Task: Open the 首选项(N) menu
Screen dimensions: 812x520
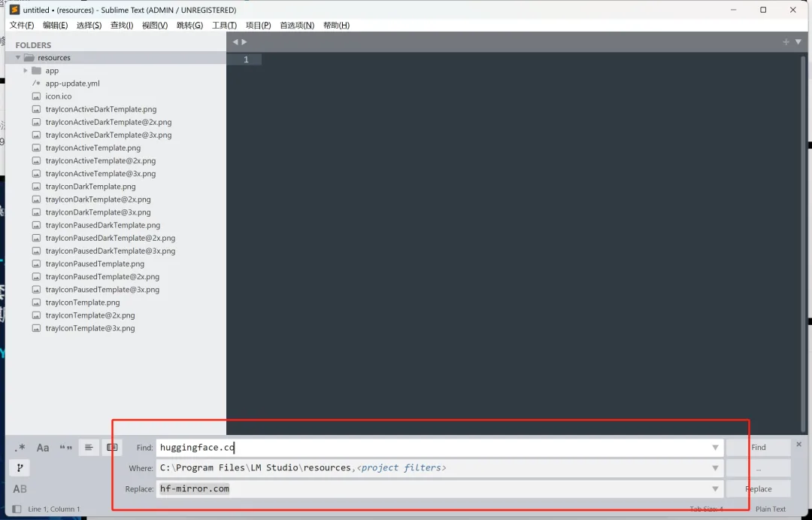Action: pyautogui.click(x=297, y=26)
